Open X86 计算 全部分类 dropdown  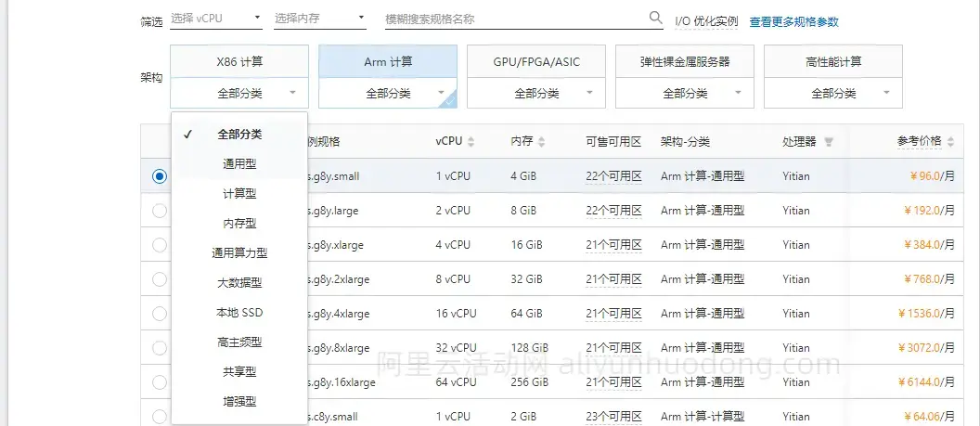239,93
